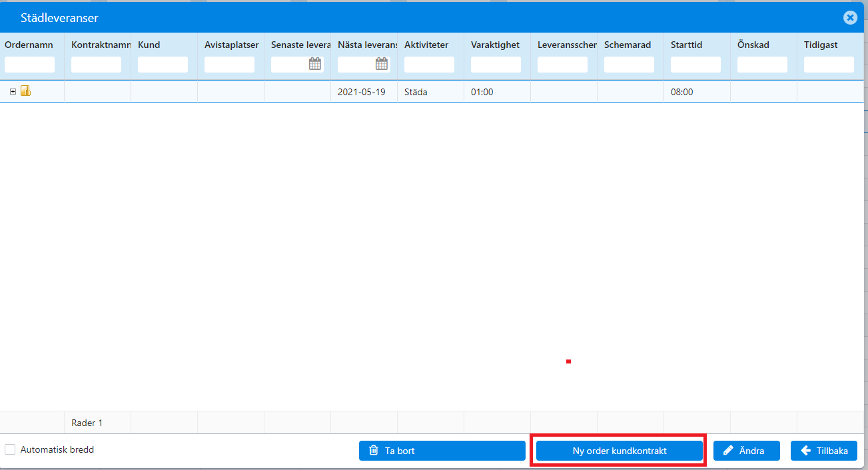
Task: Click the Varaktighet filter input field
Action: coord(496,65)
